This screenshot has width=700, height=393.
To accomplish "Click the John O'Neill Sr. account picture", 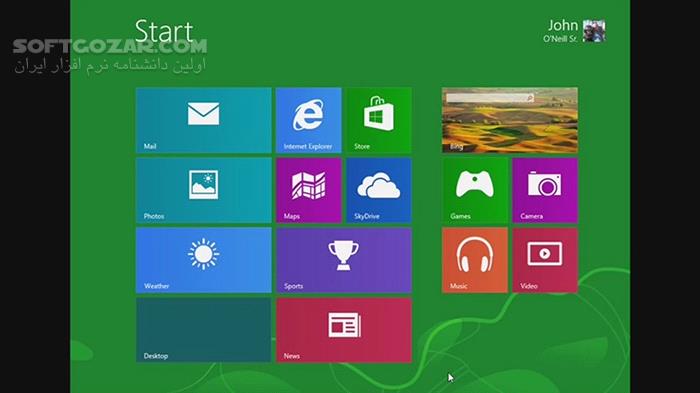I will 594,31.
